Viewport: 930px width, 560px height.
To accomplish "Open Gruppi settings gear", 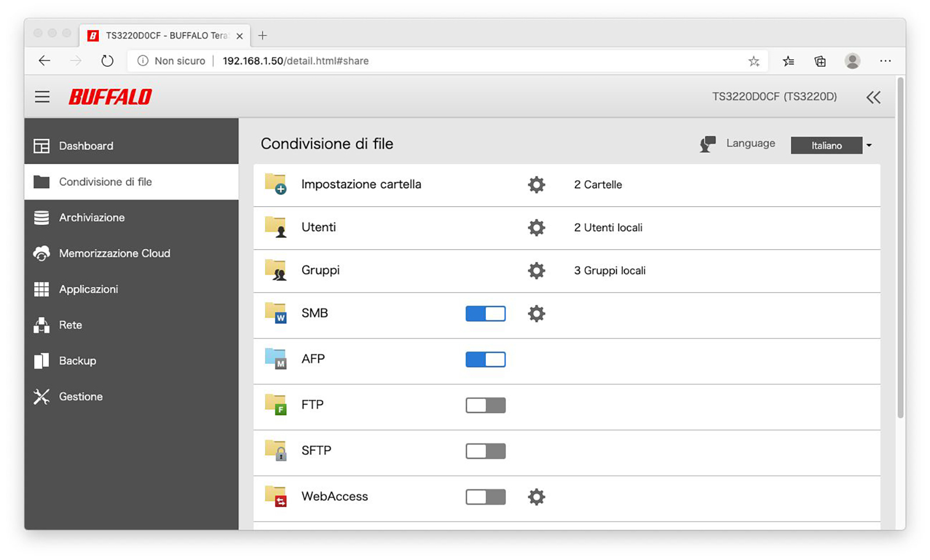I will [x=536, y=271].
